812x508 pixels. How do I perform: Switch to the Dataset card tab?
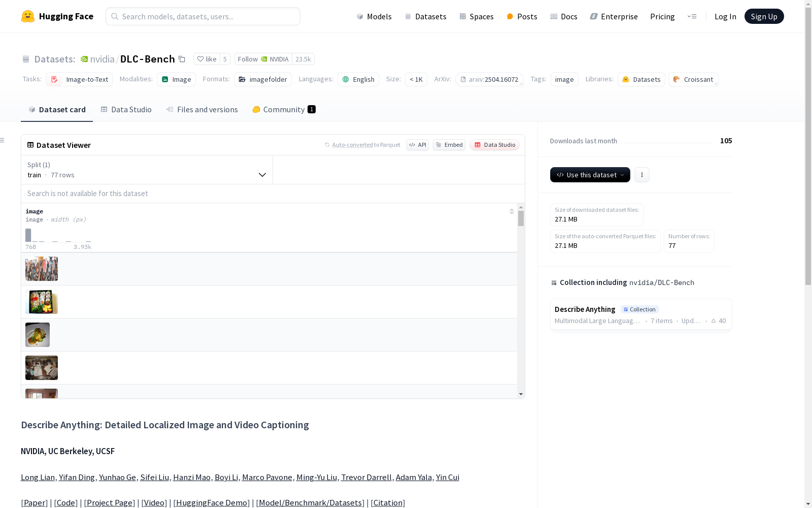point(57,110)
